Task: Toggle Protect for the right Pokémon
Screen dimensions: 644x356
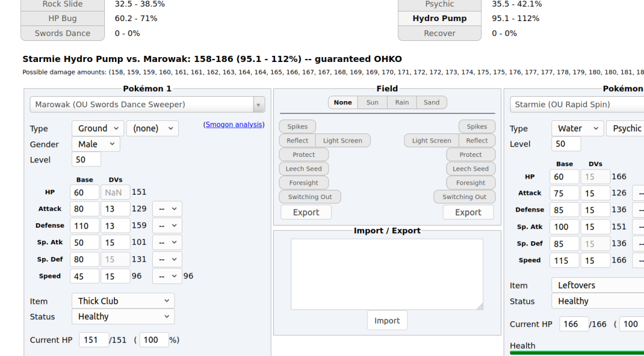Action: click(471, 154)
